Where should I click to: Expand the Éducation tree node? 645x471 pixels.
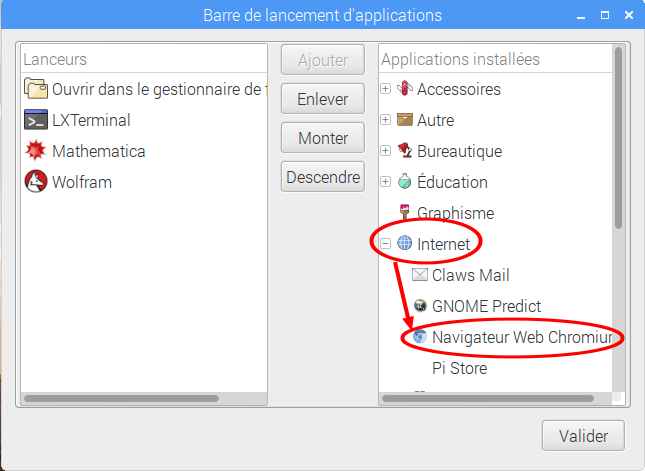pos(385,181)
